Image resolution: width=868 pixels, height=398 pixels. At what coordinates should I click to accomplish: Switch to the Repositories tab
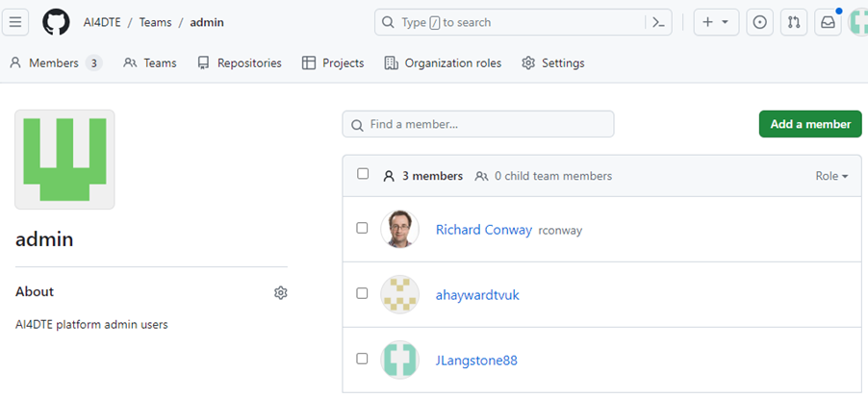point(240,63)
